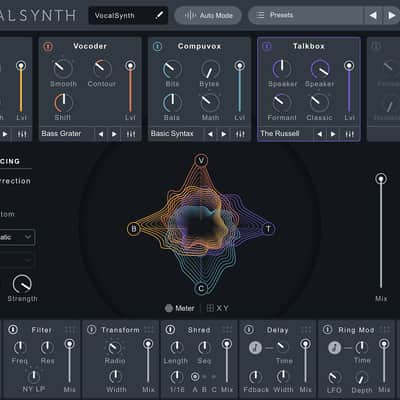Toggle the Shred effect power button

[x=170, y=330]
